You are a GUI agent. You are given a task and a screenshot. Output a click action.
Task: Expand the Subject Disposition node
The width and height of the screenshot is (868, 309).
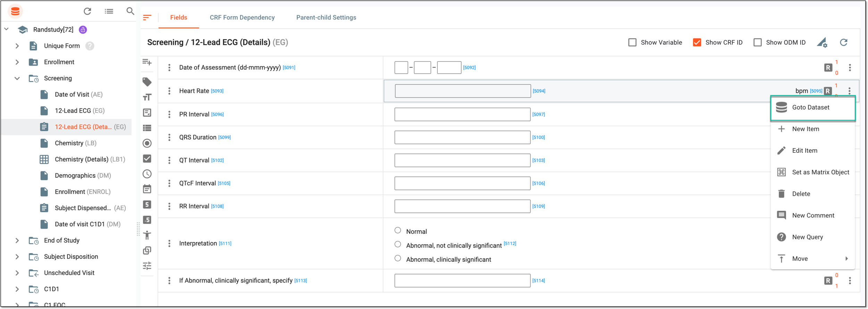[x=17, y=257]
